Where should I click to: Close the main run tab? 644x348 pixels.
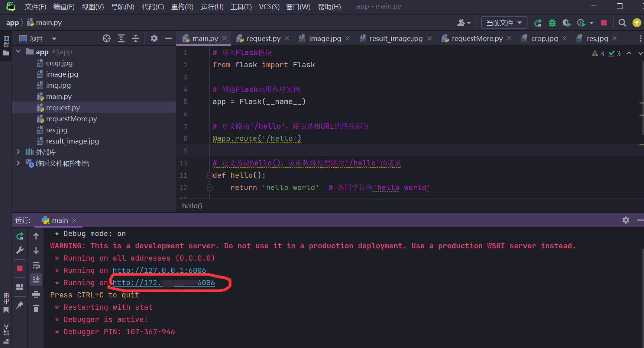pos(74,220)
